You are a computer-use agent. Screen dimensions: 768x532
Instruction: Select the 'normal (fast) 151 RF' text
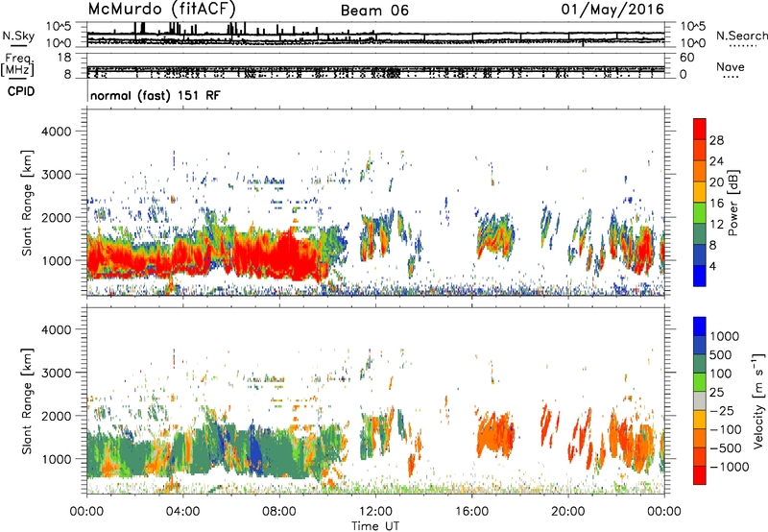[x=156, y=95]
